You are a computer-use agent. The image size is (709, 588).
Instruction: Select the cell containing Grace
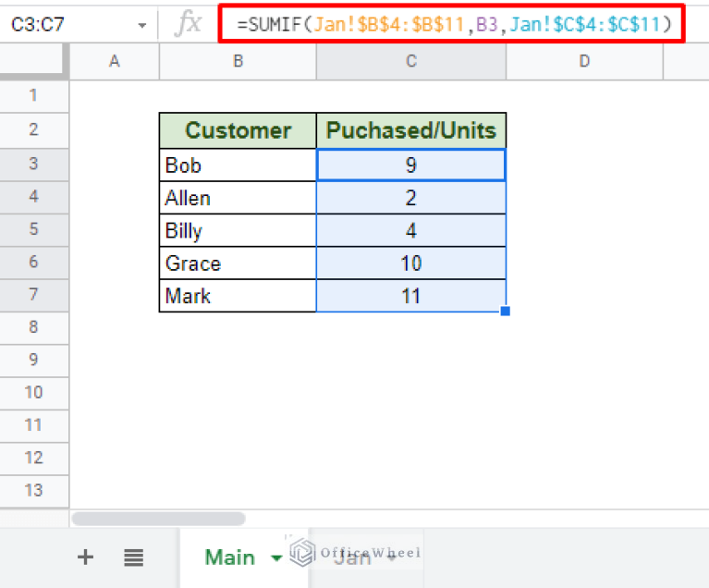[x=238, y=263]
